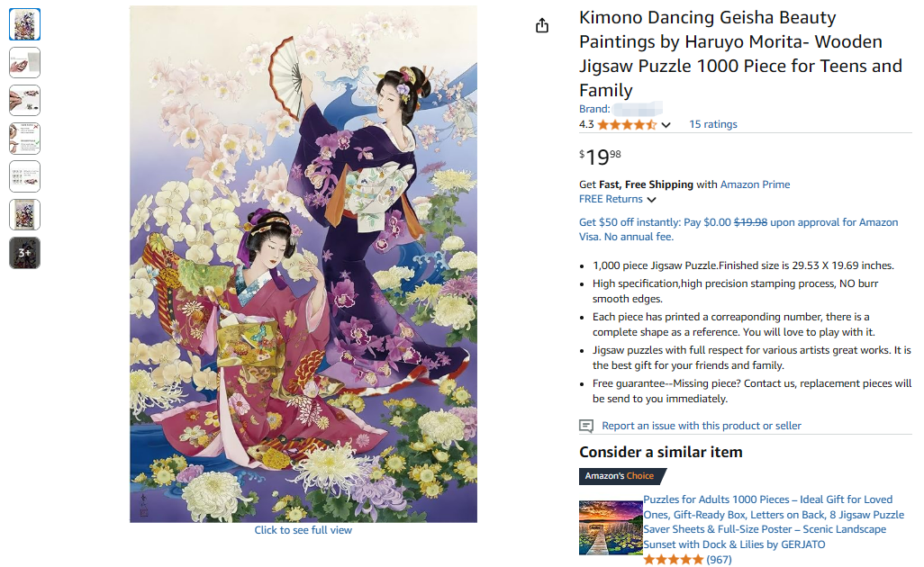Click the 967 reviews count

tap(719, 560)
